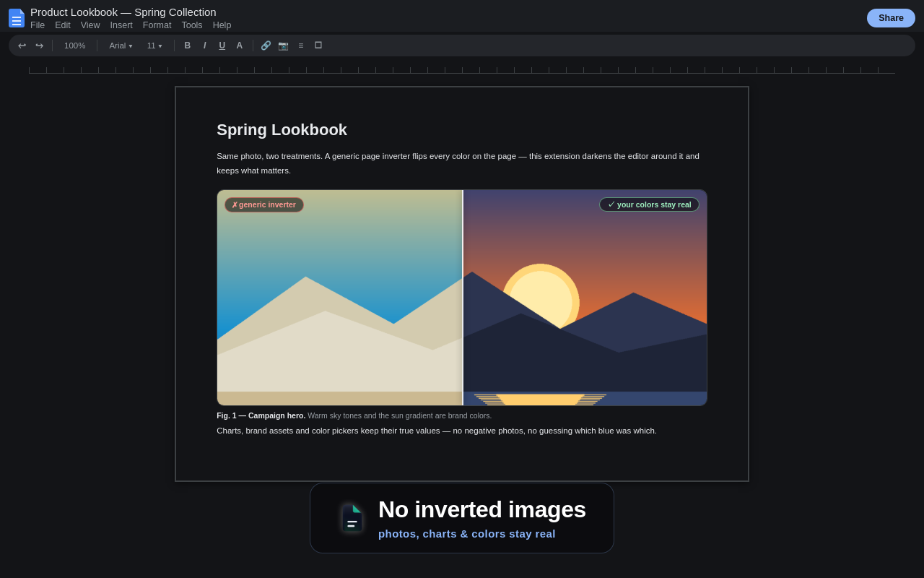Open the Format menu
The width and height of the screenshot is (924, 578).
pyautogui.click(x=157, y=25)
